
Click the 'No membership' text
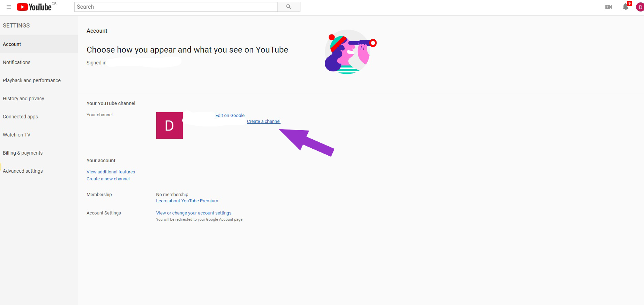(x=172, y=194)
